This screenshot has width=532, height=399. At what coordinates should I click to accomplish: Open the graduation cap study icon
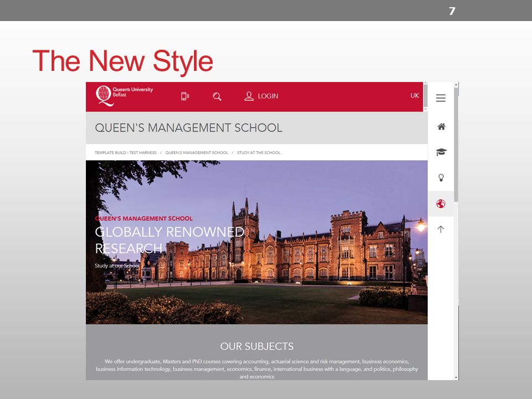[441, 152]
